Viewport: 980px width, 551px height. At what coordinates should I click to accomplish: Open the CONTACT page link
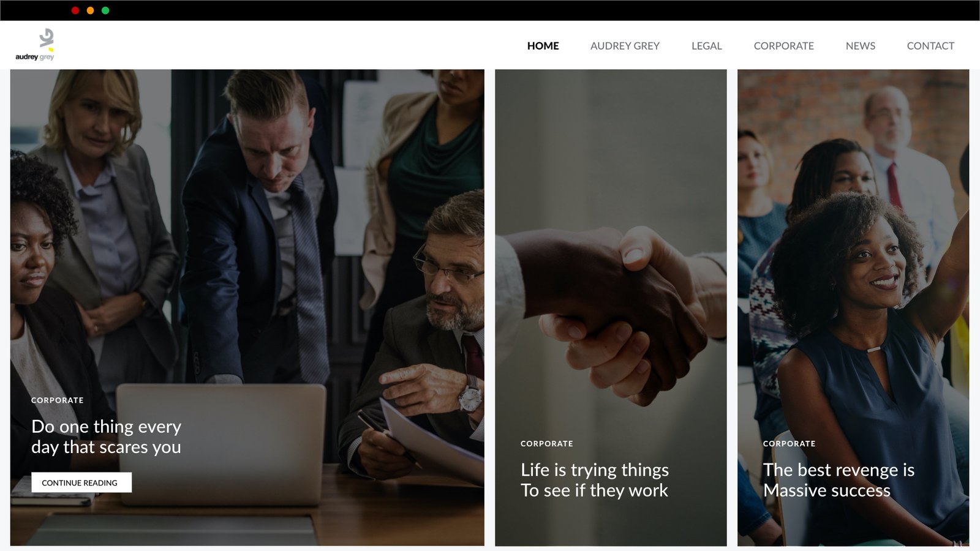(x=930, y=46)
